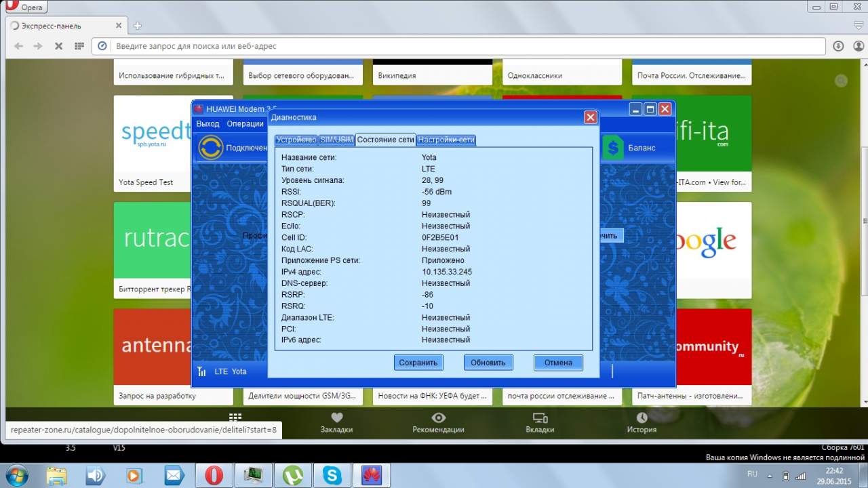This screenshot has height=488, width=868.
Task: Close the Диагностика dialog
Action: click(x=591, y=117)
